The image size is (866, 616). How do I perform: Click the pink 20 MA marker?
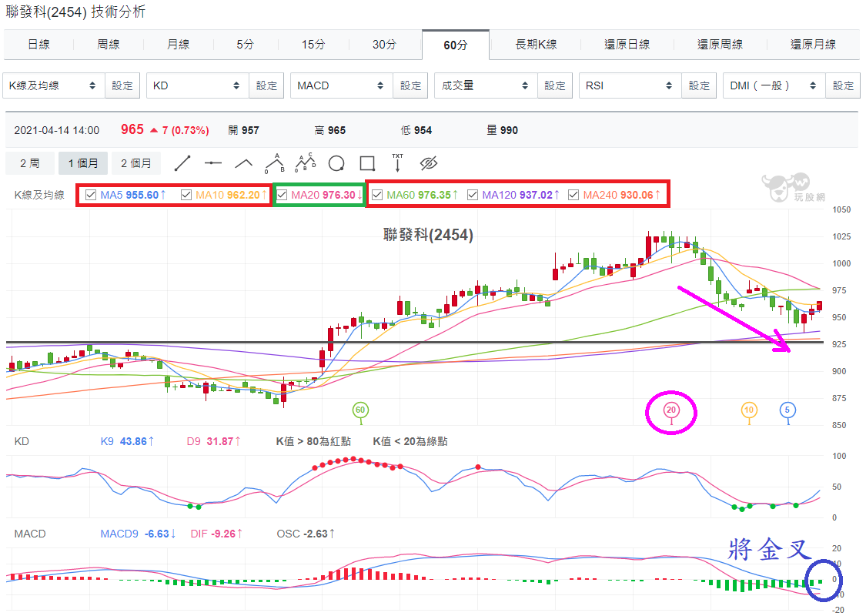tap(671, 410)
